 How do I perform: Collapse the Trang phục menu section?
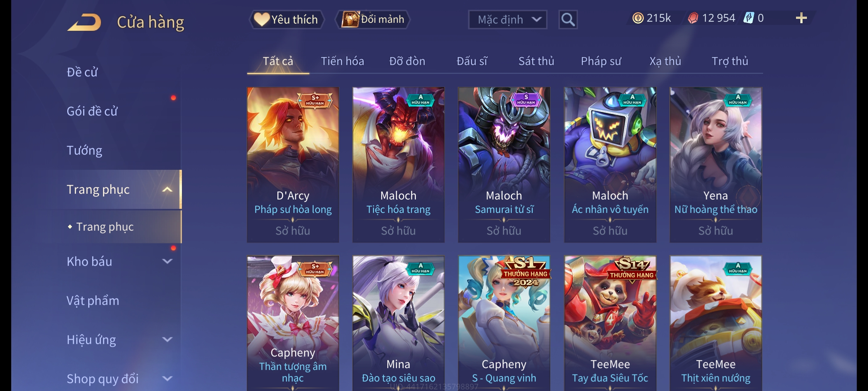(167, 190)
